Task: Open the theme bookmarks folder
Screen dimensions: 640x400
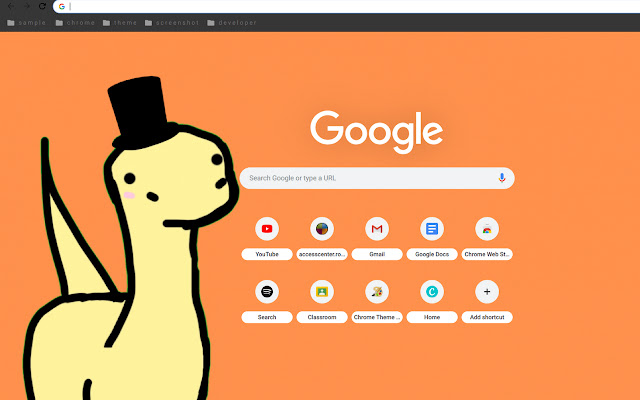Action: pyautogui.click(x=120, y=23)
